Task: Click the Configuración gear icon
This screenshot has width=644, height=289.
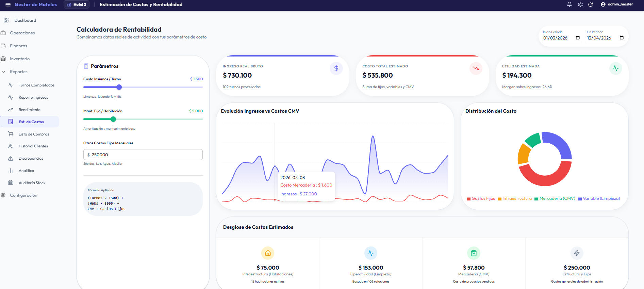Action: click(x=3, y=195)
